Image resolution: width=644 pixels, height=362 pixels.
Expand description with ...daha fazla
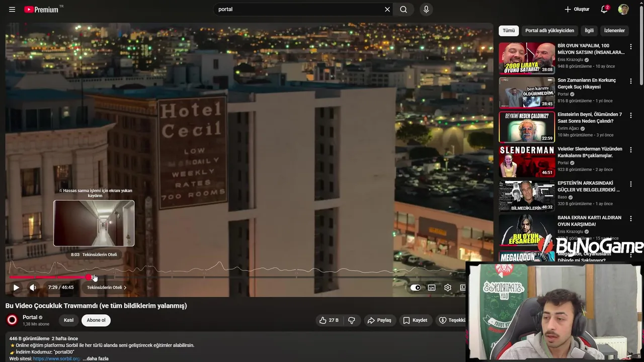point(96,358)
